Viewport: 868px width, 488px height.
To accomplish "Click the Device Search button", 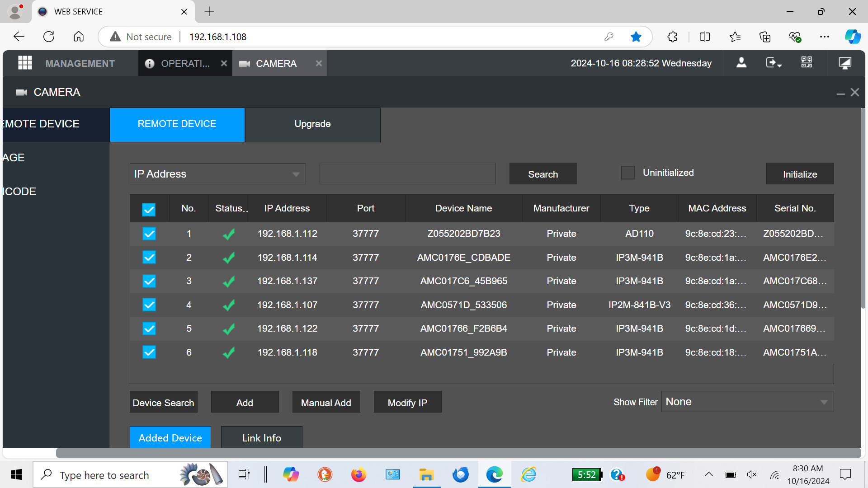I will pyautogui.click(x=164, y=402).
